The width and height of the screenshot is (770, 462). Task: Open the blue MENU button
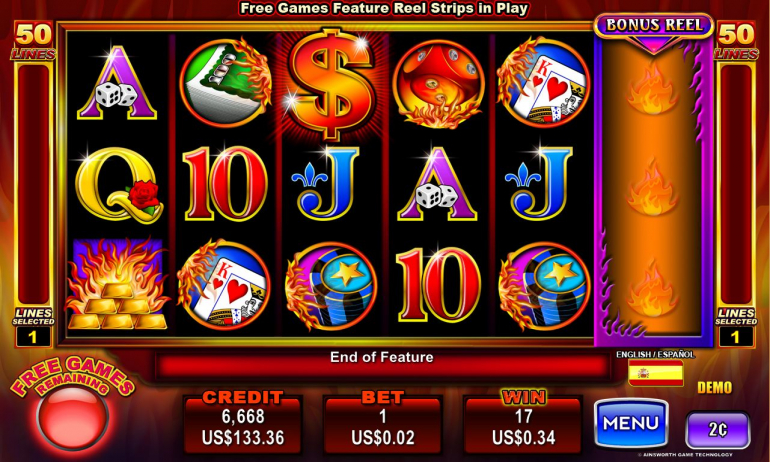[631, 423]
